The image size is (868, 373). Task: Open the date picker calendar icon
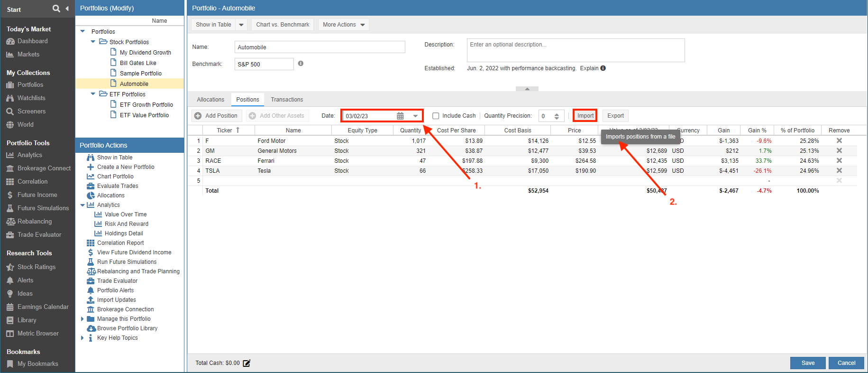tap(400, 116)
